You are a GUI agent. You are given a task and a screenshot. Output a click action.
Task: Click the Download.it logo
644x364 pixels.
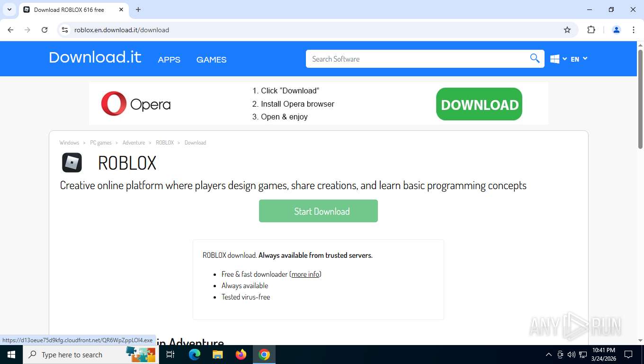coord(95,57)
